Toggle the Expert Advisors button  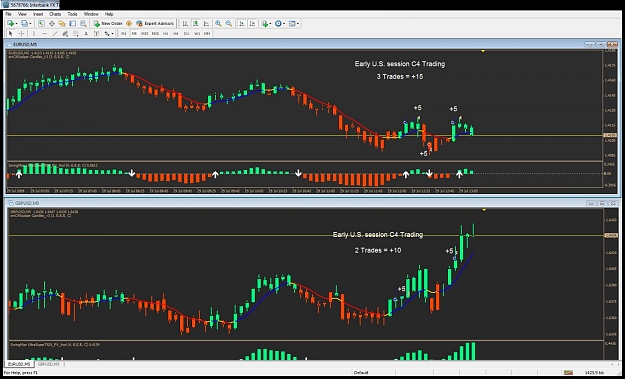click(x=155, y=24)
